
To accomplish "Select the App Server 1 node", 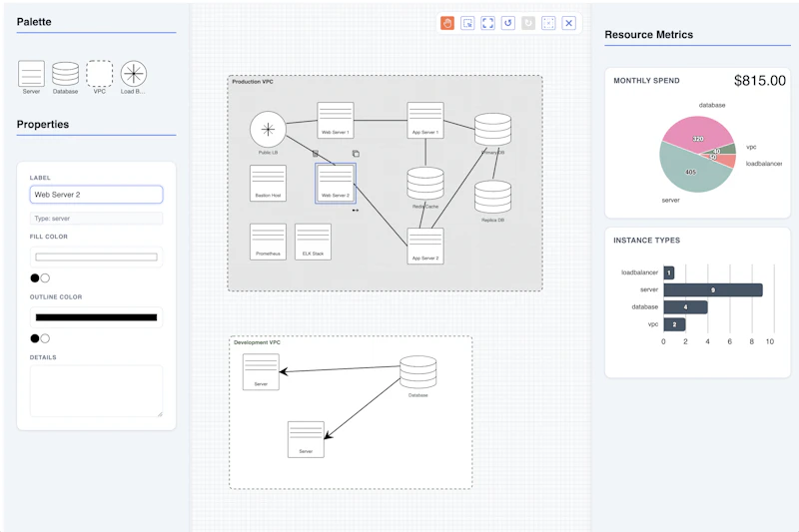I will 425,120.
